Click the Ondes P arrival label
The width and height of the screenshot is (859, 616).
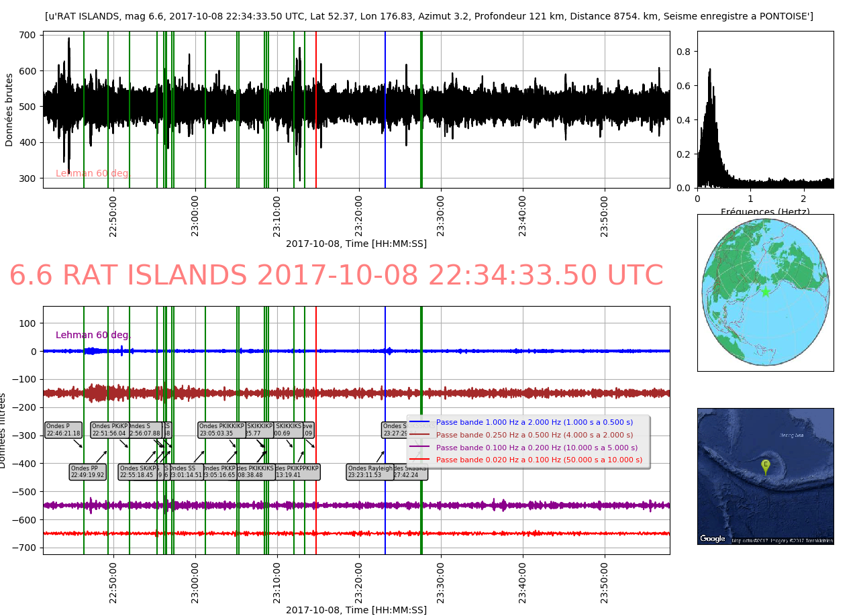click(64, 430)
